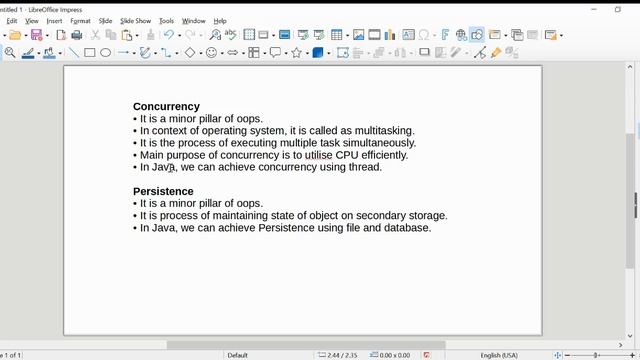Pick the diamond Basic Shapes tool

pyautogui.click(x=190, y=53)
